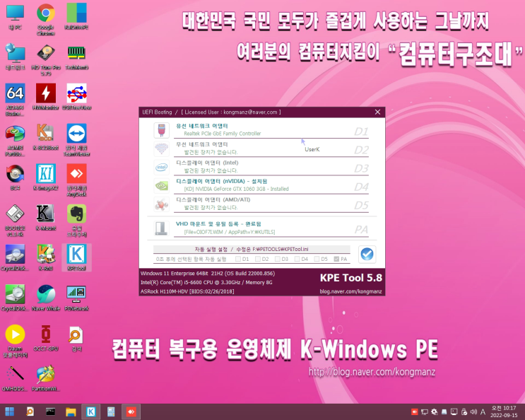Open BOOTICE v1.3.4k shortcut

click(x=15, y=221)
